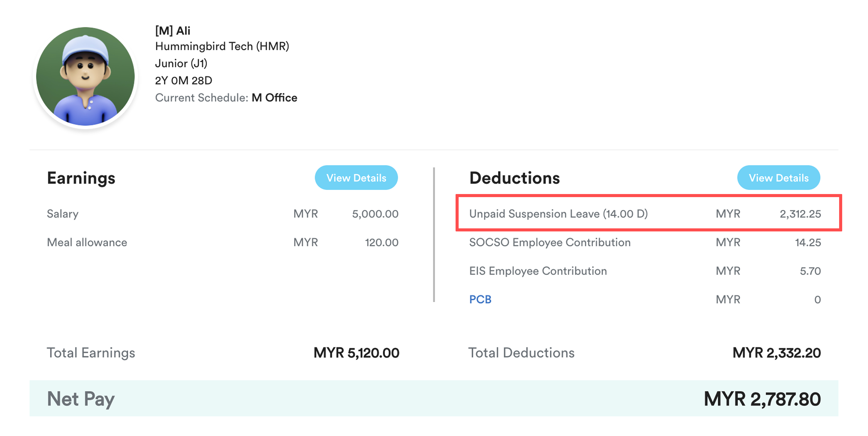Select Unpaid Suspension Leave deduction row

pos(558,214)
